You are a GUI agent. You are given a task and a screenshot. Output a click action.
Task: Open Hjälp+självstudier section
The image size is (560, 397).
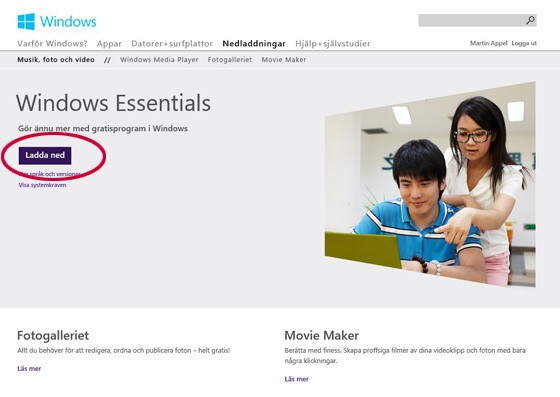point(332,44)
